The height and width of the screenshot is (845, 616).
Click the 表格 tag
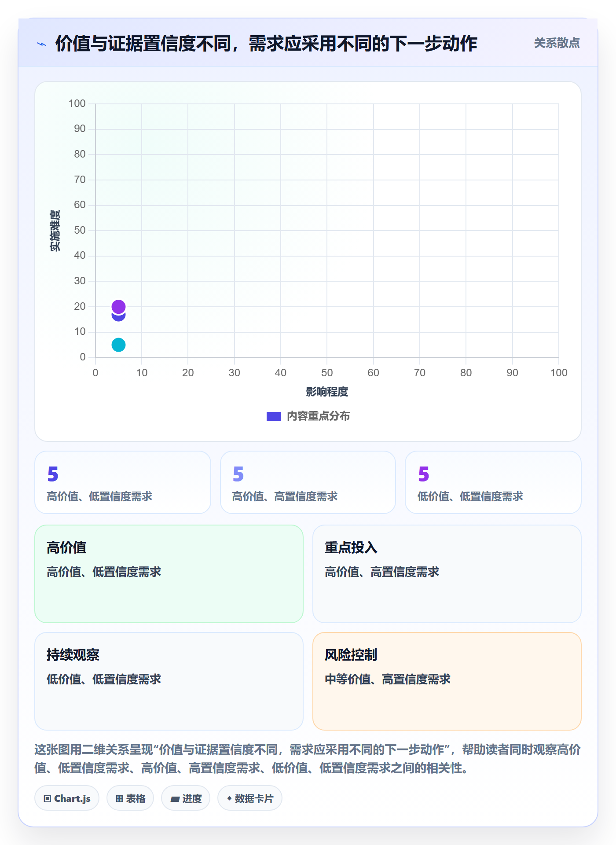click(x=130, y=798)
